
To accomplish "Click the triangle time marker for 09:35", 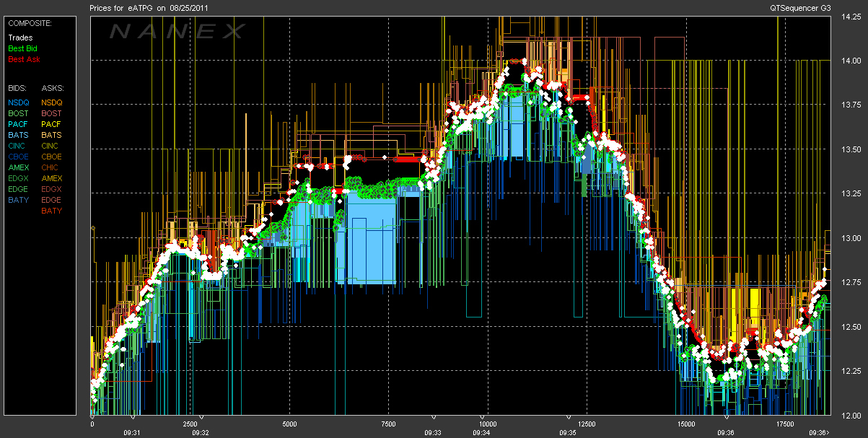I will pos(569,417).
